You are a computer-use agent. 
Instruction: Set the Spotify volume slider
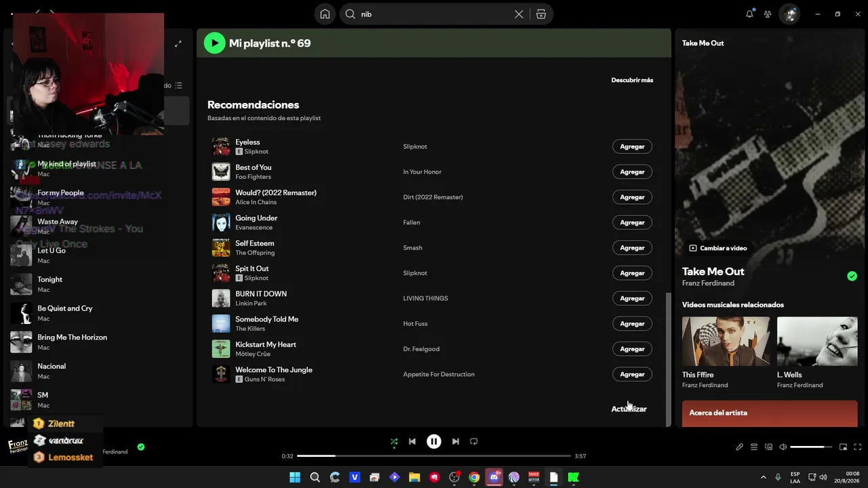pos(811,447)
